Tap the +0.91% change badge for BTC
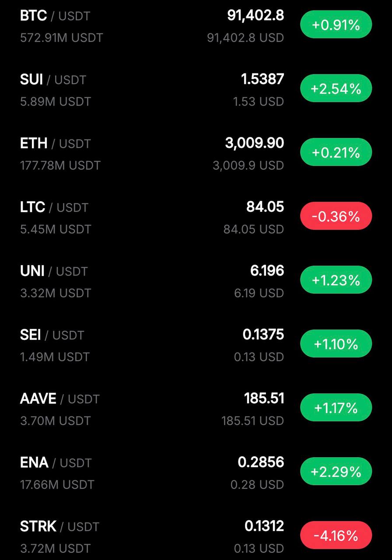 [x=336, y=25]
